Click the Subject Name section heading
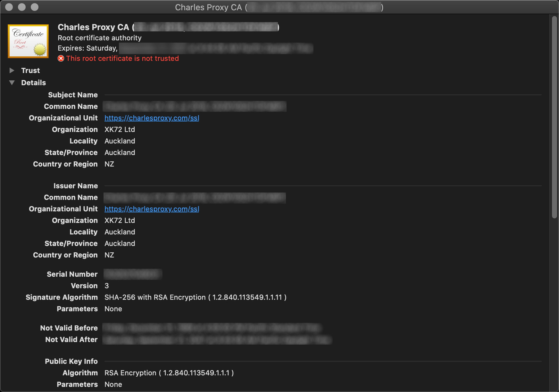The width and height of the screenshot is (559, 392). (73, 95)
